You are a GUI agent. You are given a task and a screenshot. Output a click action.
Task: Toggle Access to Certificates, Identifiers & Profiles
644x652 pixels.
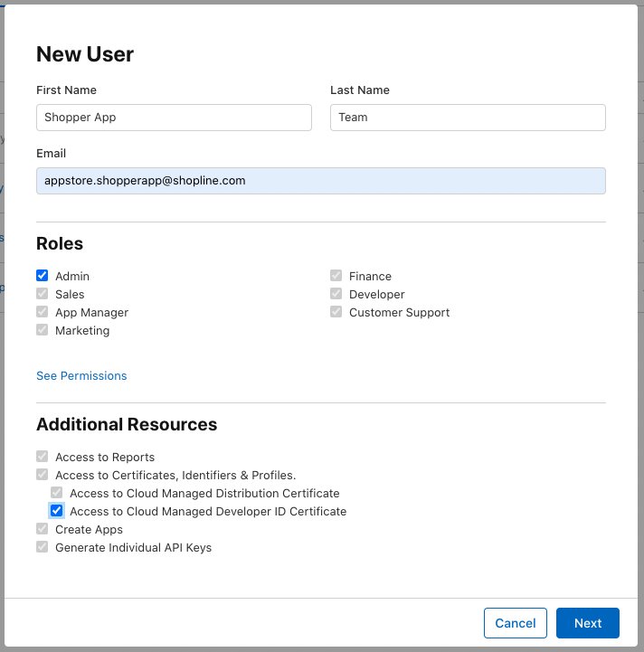42,475
